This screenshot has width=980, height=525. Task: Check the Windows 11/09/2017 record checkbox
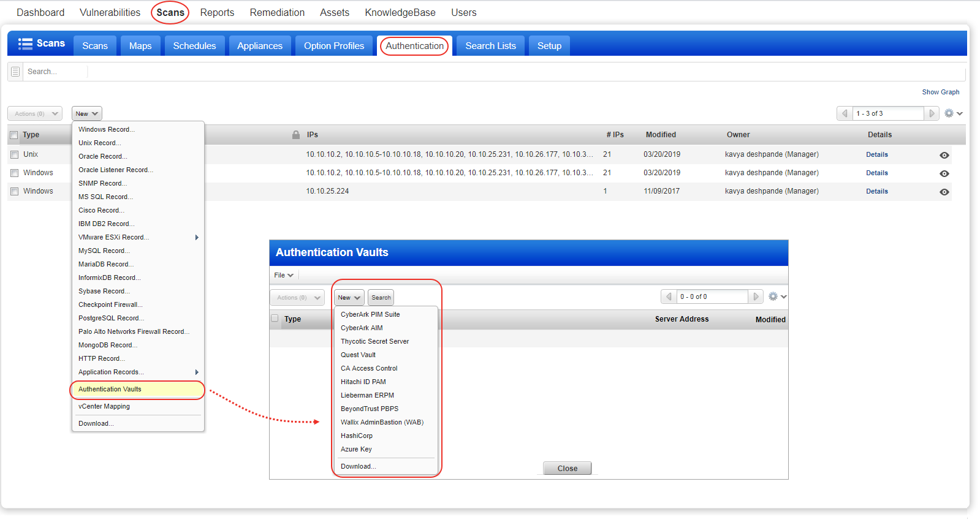tap(14, 191)
